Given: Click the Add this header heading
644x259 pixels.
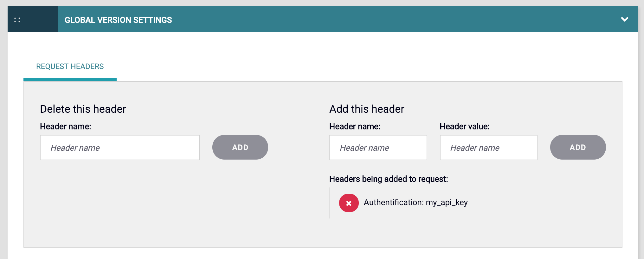Looking at the screenshot, I should 367,109.
